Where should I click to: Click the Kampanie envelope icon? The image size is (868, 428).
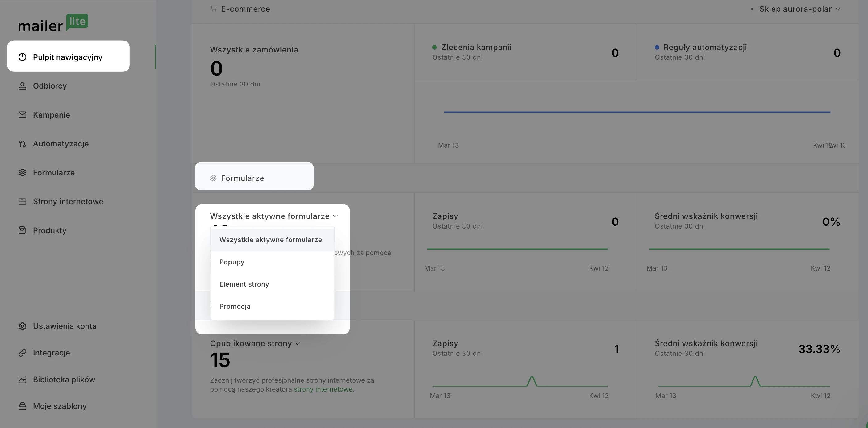coord(22,115)
